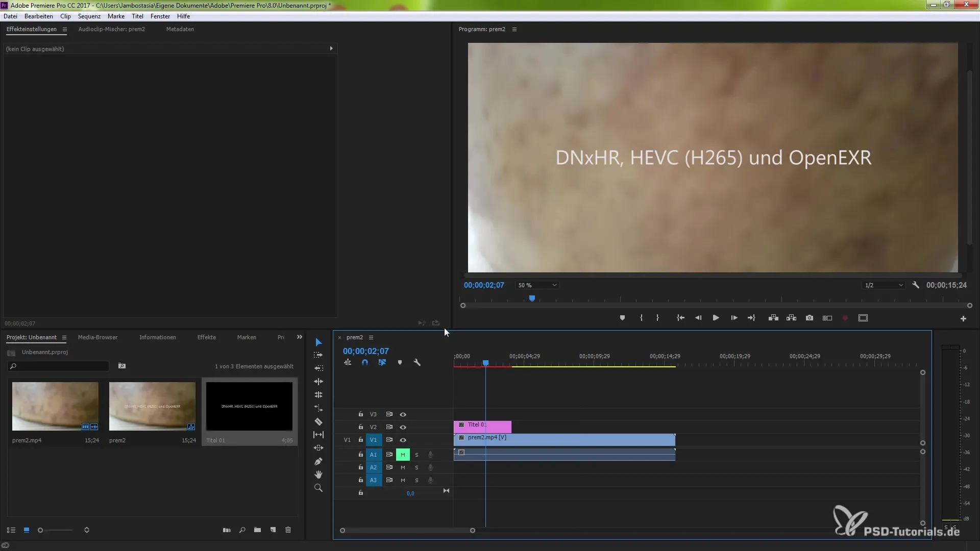Toggle Snap magnet in timeline

click(365, 362)
